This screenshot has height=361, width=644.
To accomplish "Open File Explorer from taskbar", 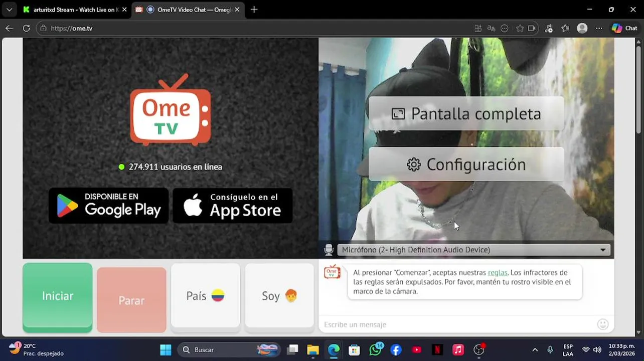I will [313, 349].
